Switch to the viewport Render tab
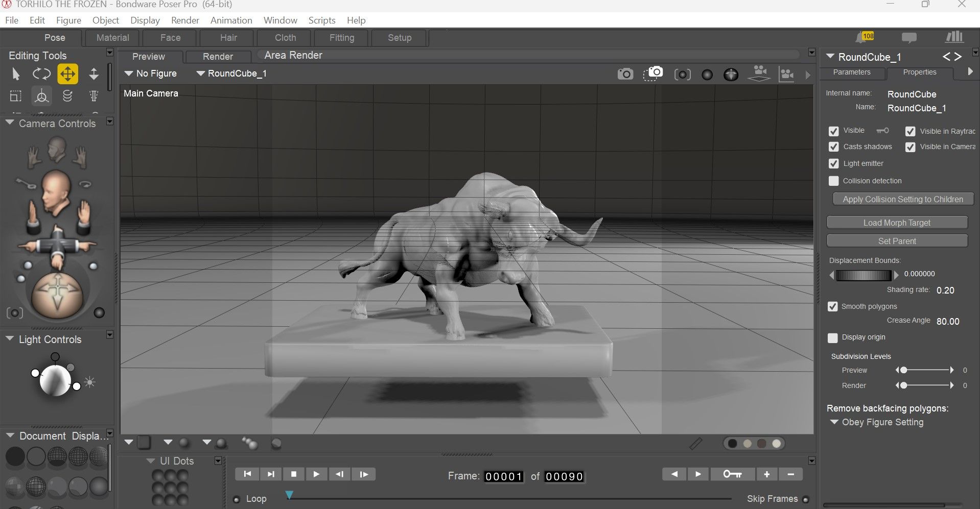This screenshot has width=980, height=509. pos(218,57)
